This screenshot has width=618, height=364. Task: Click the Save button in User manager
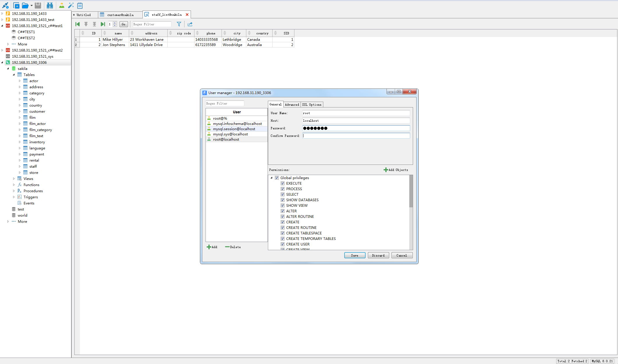tap(354, 255)
